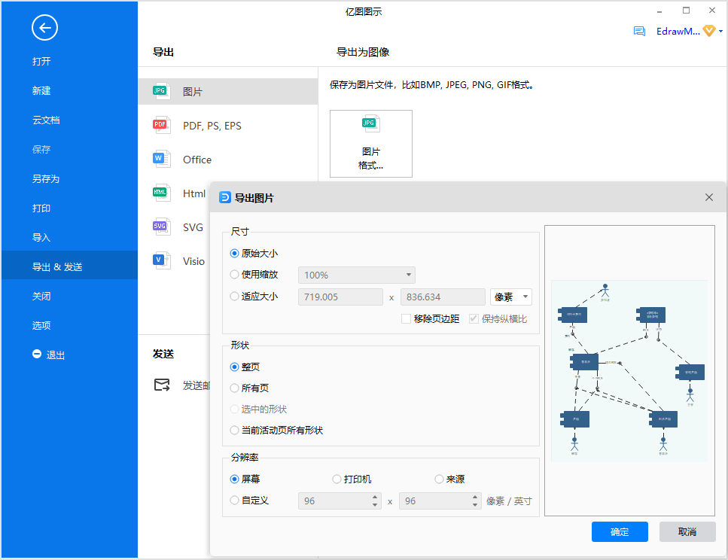Click the HTML file icon in export list
728x560 pixels.
[x=161, y=193]
